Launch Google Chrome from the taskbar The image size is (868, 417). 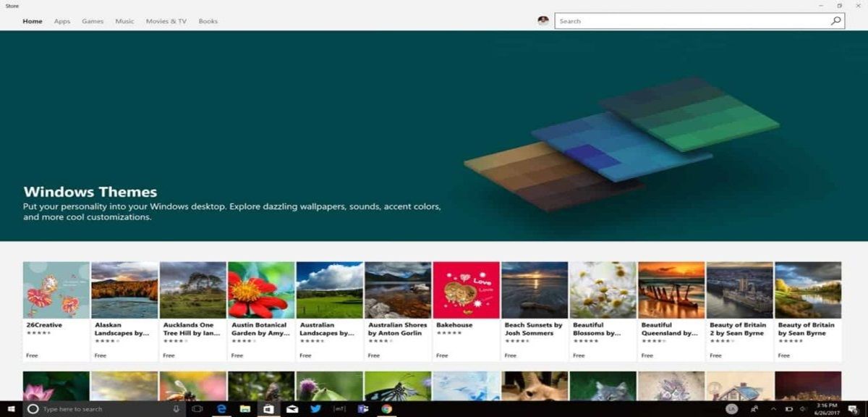coord(387,409)
